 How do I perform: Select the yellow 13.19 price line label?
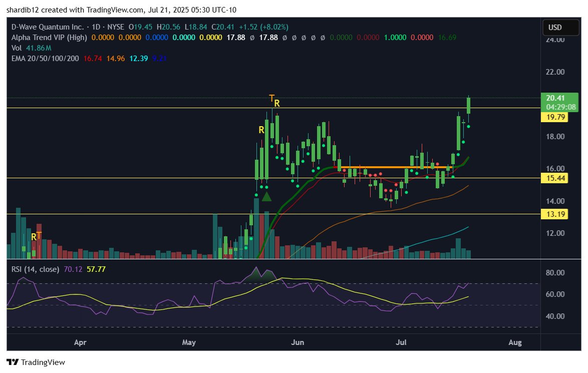[x=555, y=214]
